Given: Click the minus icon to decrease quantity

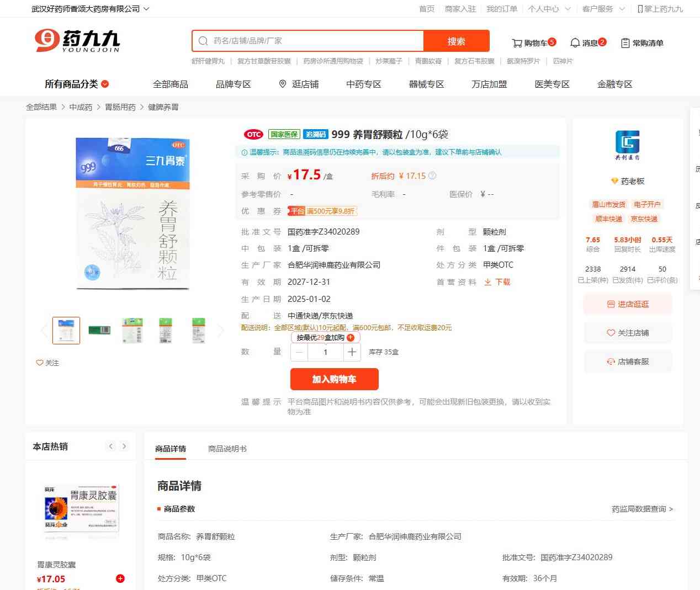Looking at the screenshot, I should click(x=299, y=352).
